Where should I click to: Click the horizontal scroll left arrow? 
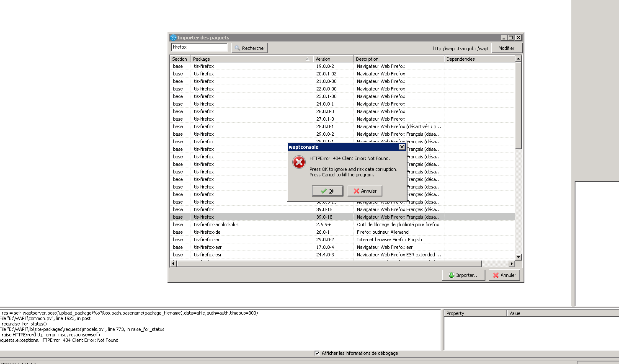point(173,264)
